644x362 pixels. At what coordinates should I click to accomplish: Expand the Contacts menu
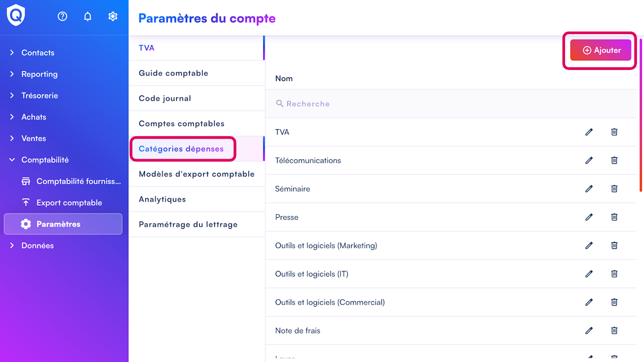point(38,53)
